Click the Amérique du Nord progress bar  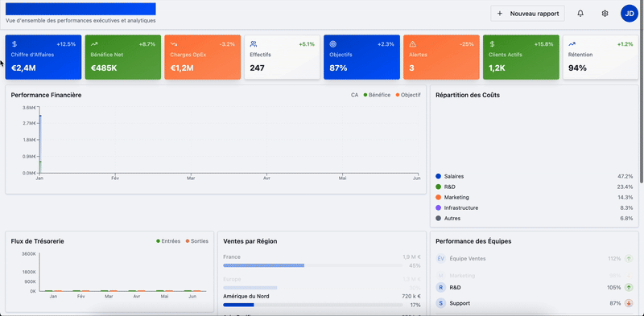click(312, 305)
